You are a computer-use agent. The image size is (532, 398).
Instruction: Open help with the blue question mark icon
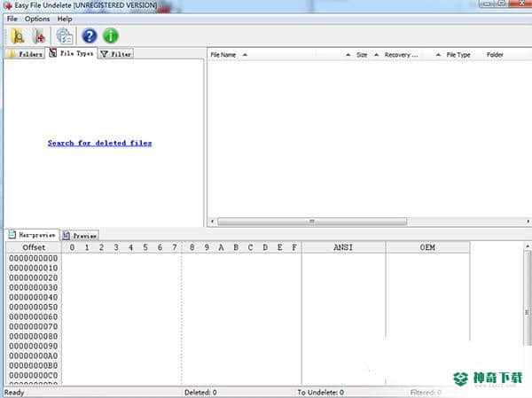point(90,35)
